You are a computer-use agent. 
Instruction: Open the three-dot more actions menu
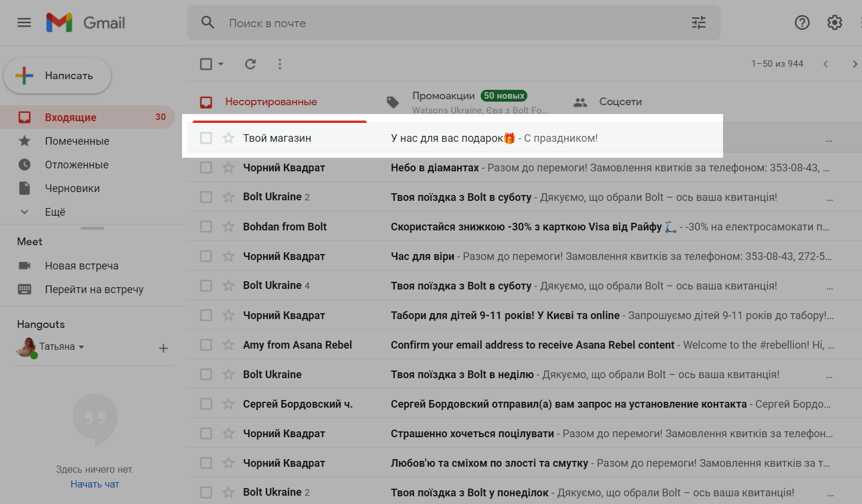pos(280,64)
